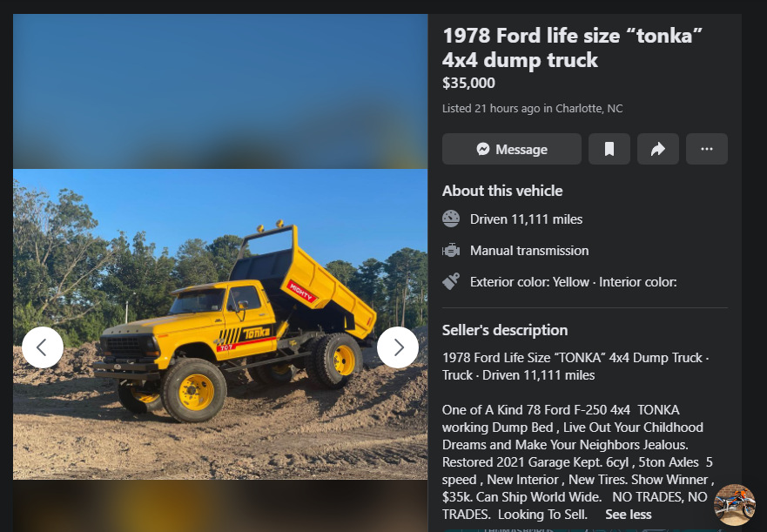The image size is (767, 532).
Task: Click the paint brush exterior color icon
Action: point(451,281)
